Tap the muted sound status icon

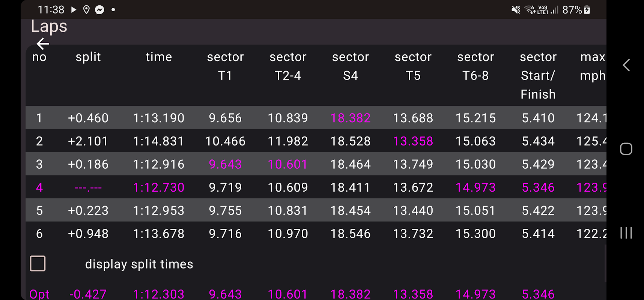[516, 10]
